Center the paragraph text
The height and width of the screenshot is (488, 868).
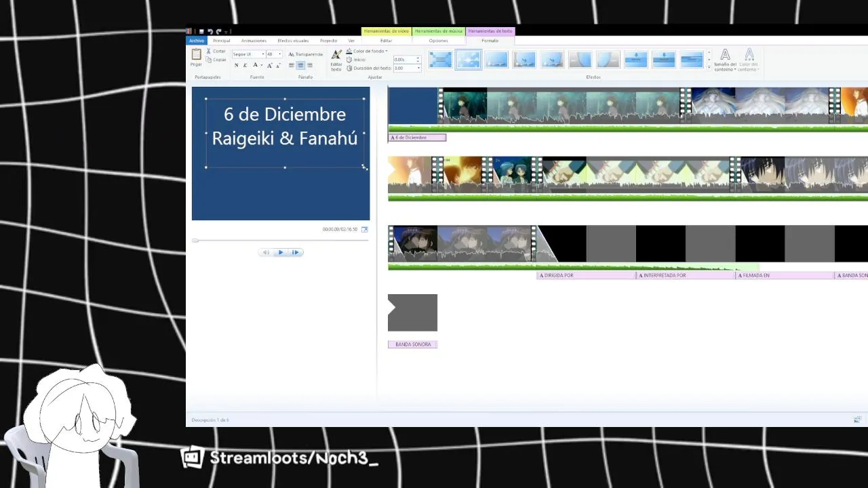pyautogui.click(x=300, y=65)
